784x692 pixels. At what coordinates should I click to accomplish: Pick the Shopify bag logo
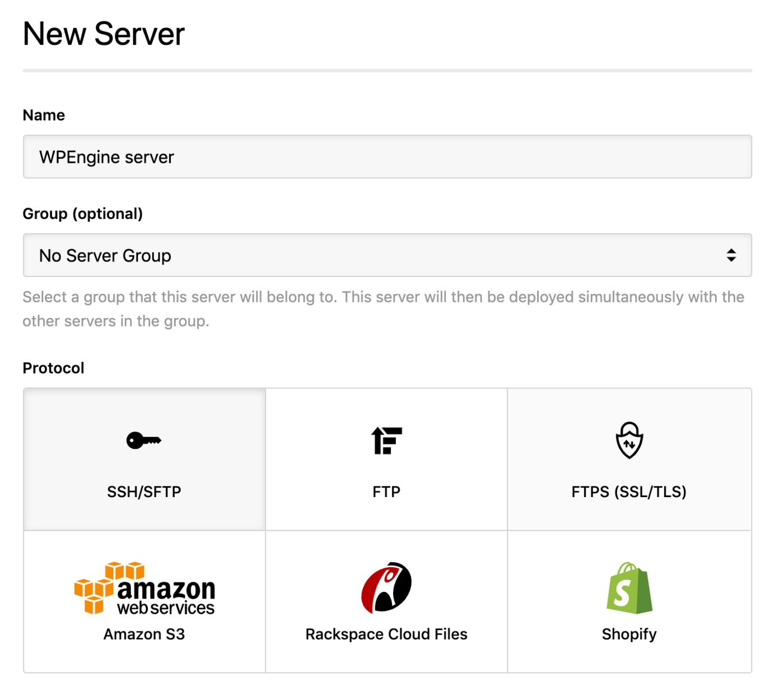coord(629,588)
